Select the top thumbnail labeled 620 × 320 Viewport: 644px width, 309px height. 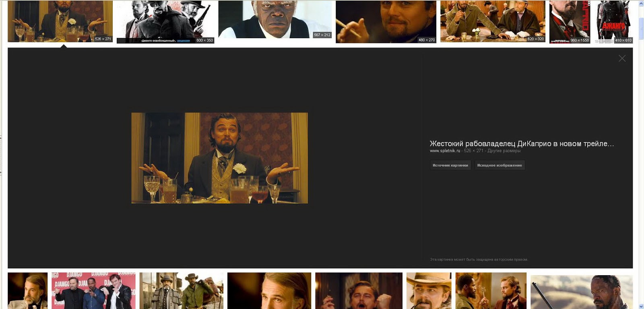[x=493, y=21]
